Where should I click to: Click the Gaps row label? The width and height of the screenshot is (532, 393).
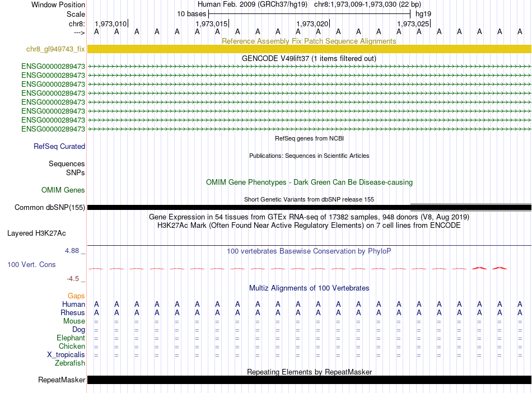[76, 296]
